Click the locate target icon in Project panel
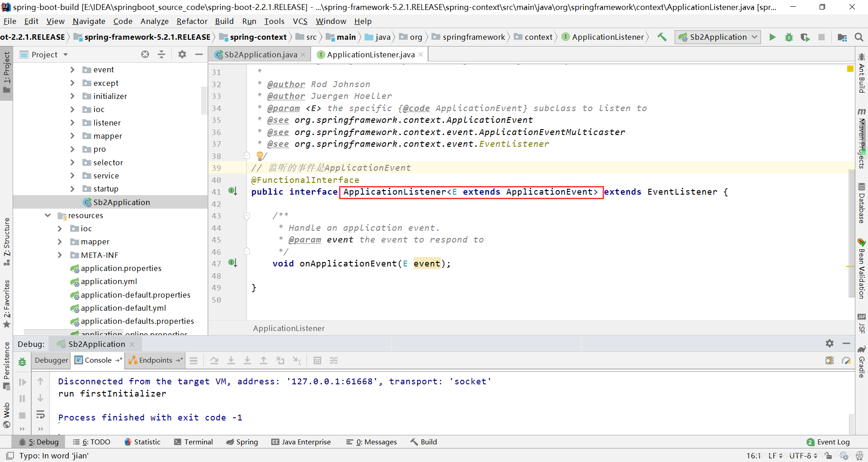The height and width of the screenshot is (462, 868). click(x=145, y=54)
